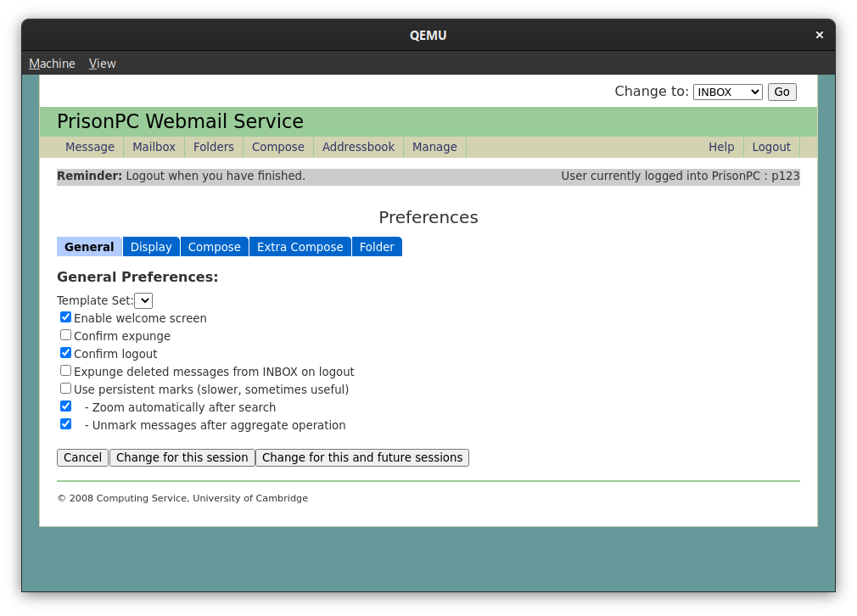The height and width of the screenshot is (616, 857).
Task: Enable the Confirm expunge checkbox
Action: [65, 335]
